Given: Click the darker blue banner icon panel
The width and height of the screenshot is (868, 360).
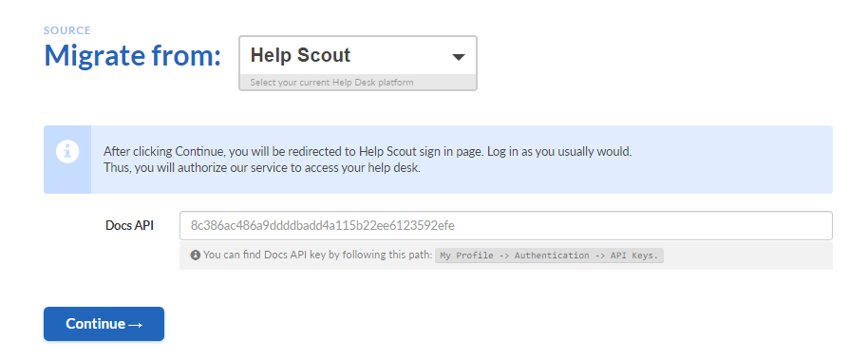Looking at the screenshot, I should (x=67, y=160).
